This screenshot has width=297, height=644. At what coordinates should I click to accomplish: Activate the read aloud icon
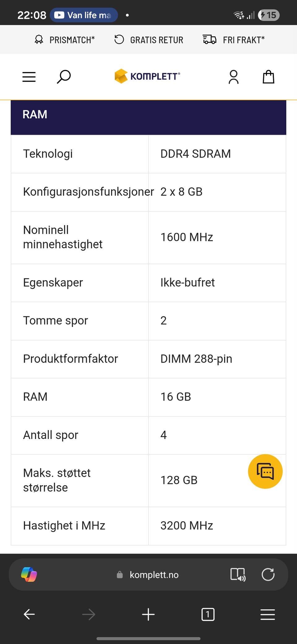[238, 575]
